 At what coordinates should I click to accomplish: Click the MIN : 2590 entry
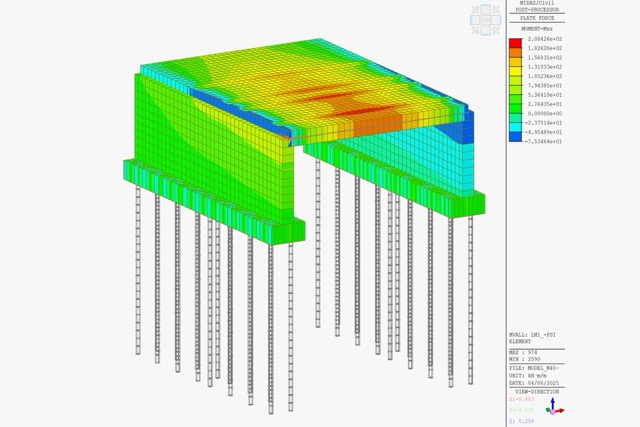click(x=524, y=359)
